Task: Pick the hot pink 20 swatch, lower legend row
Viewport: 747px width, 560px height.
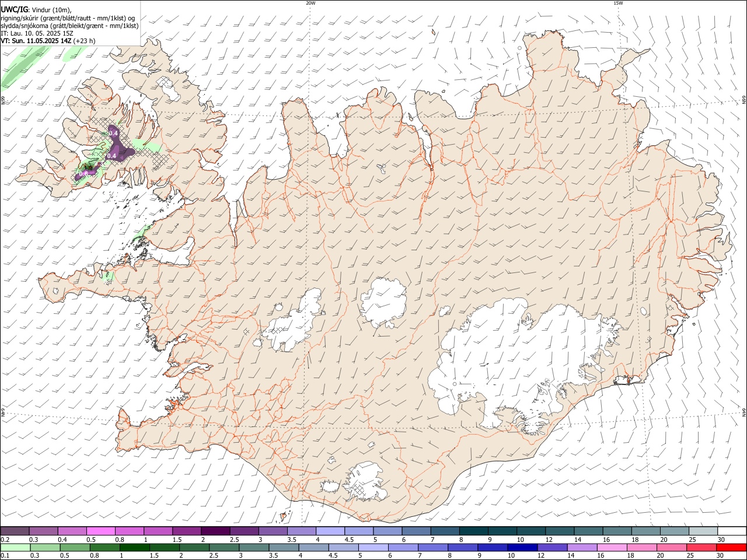Action: (671, 547)
